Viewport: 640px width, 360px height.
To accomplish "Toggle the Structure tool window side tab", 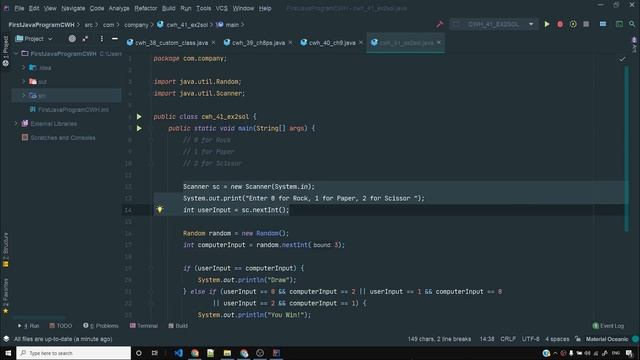I will (5, 249).
